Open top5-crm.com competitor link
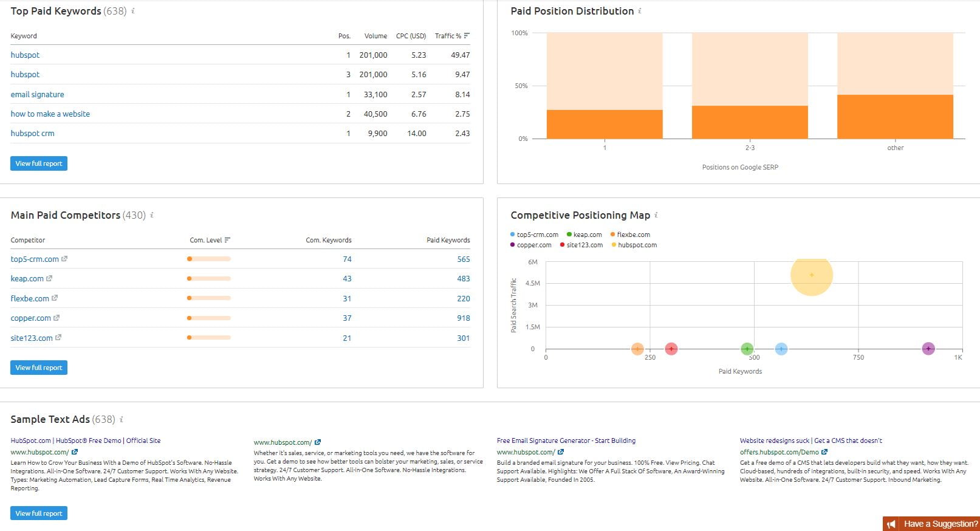This screenshot has height=531, width=980. 35,259
